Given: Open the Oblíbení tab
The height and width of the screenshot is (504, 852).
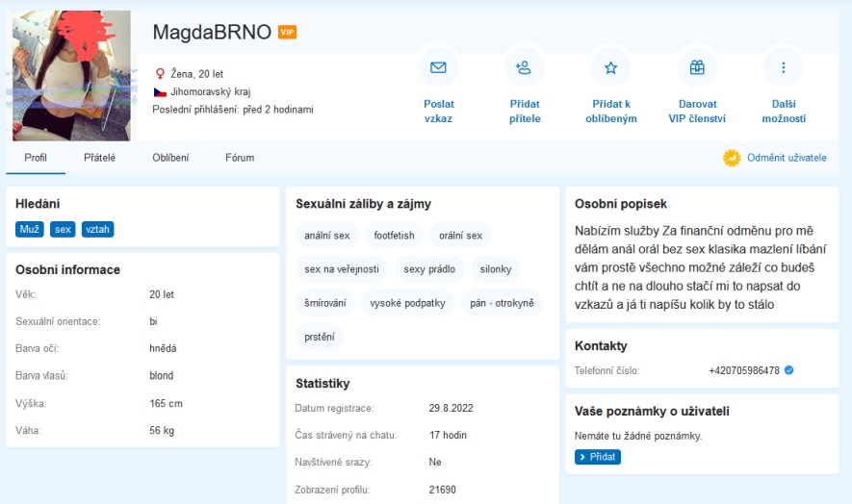Looking at the screenshot, I should click(170, 158).
